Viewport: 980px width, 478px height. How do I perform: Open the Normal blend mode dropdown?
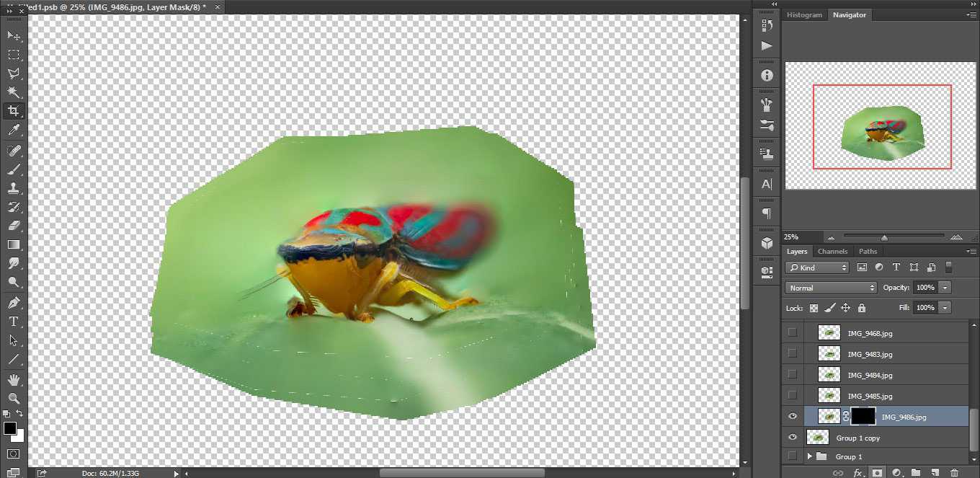pyautogui.click(x=830, y=288)
